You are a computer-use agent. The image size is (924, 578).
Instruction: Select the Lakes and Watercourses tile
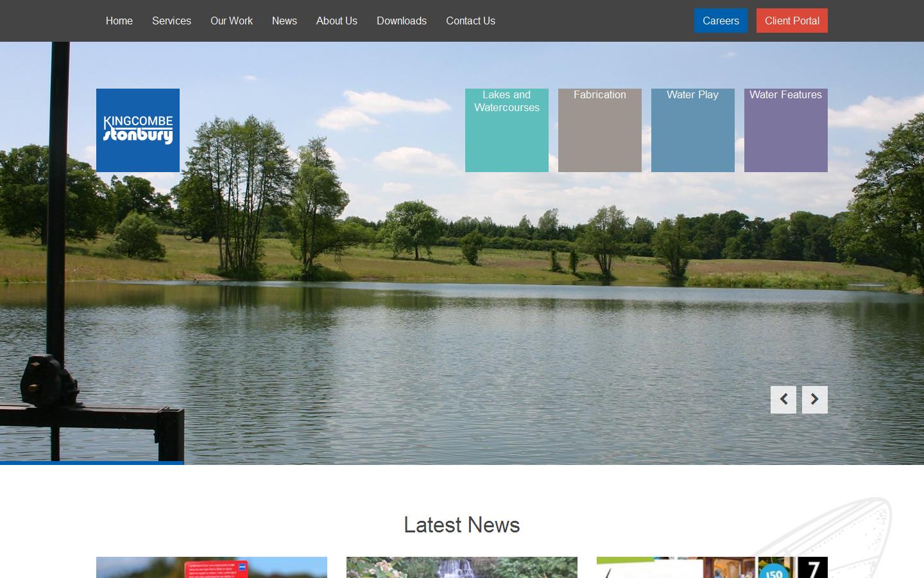[506, 130]
